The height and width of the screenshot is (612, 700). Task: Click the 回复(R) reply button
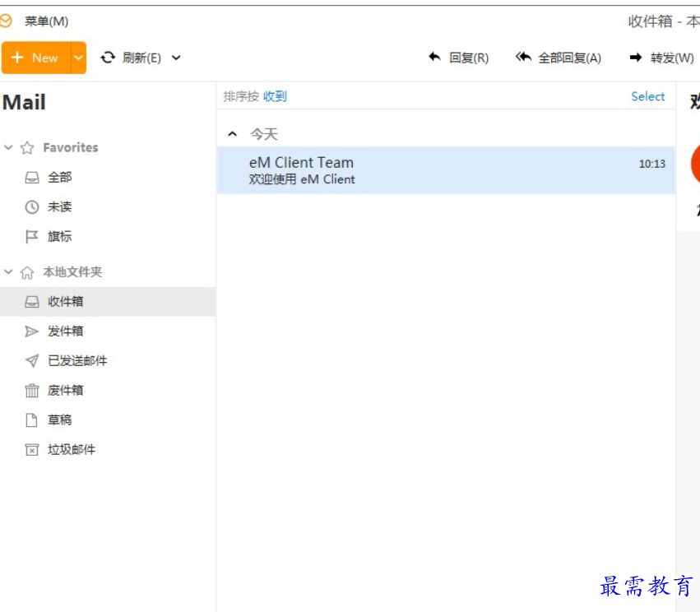coord(458,58)
